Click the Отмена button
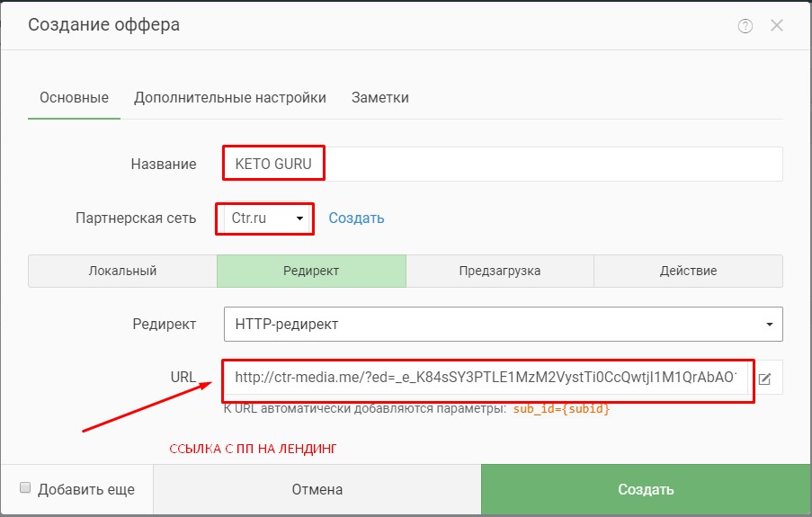 317,489
